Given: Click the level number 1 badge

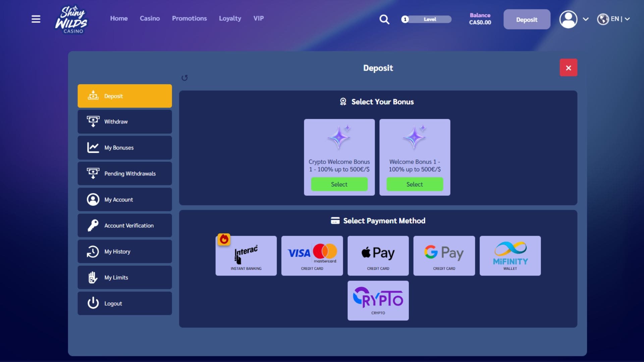Looking at the screenshot, I should point(405,19).
